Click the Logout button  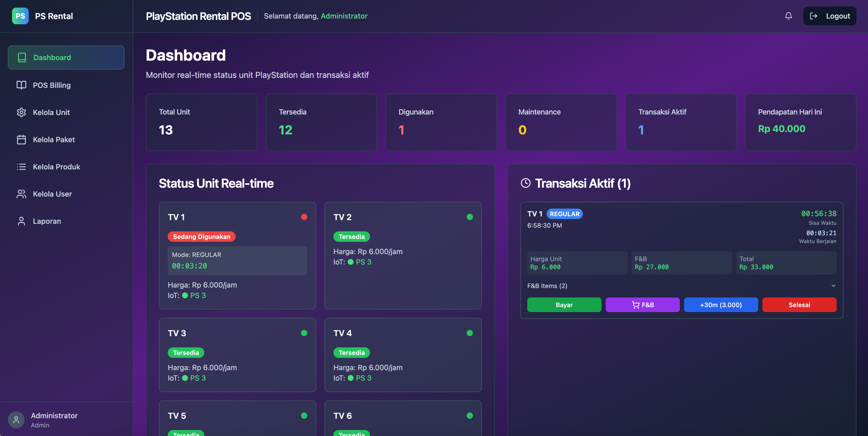(830, 16)
